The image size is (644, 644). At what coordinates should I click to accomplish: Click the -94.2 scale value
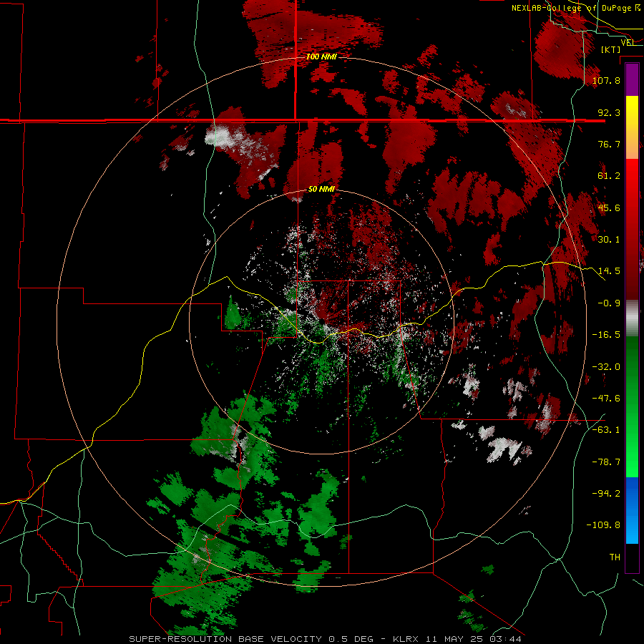click(x=606, y=493)
